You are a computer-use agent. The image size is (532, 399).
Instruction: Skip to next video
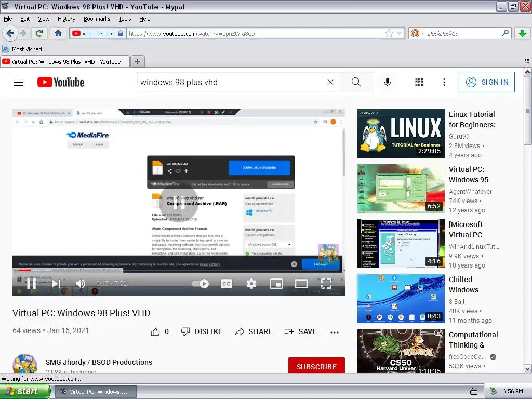pyautogui.click(x=56, y=284)
